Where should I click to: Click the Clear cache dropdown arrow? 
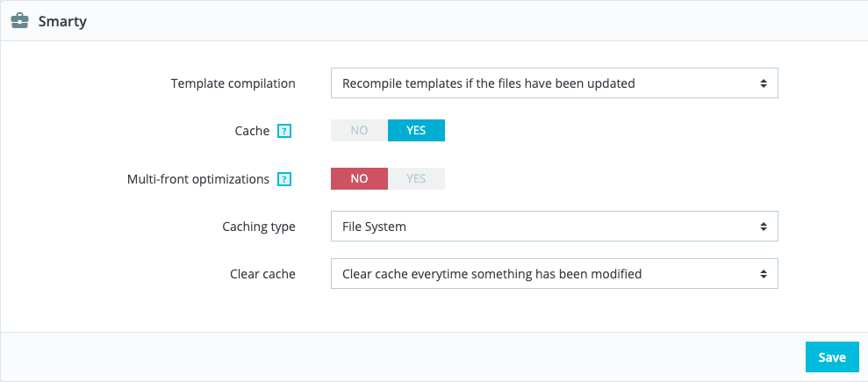[763, 274]
